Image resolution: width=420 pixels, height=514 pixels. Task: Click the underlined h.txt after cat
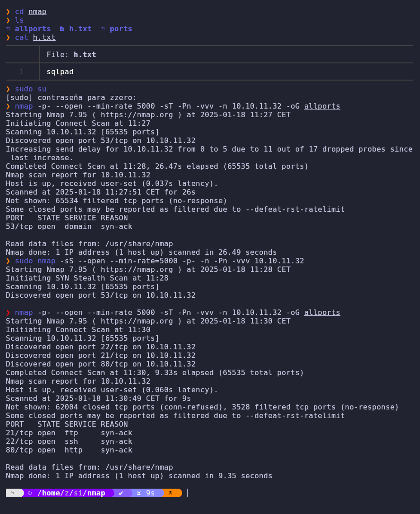[x=44, y=38]
